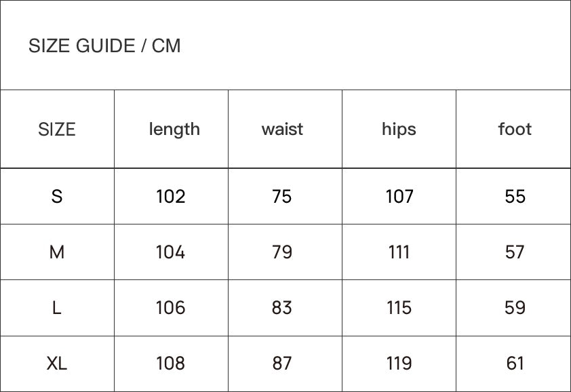Select the hips value 115
Viewport: 571px width, 392px height.
pos(399,308)
